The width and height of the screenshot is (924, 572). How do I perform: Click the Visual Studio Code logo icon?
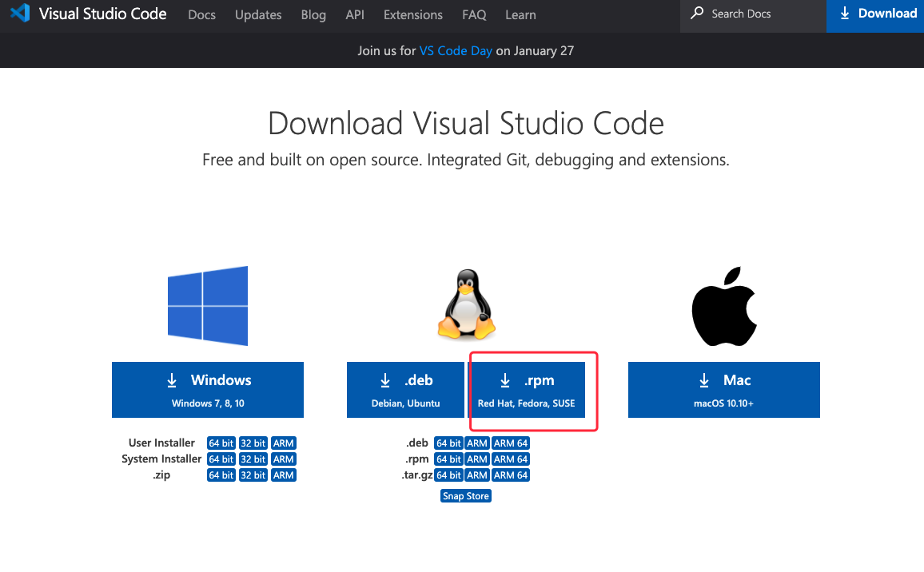(x=20, y=13)
